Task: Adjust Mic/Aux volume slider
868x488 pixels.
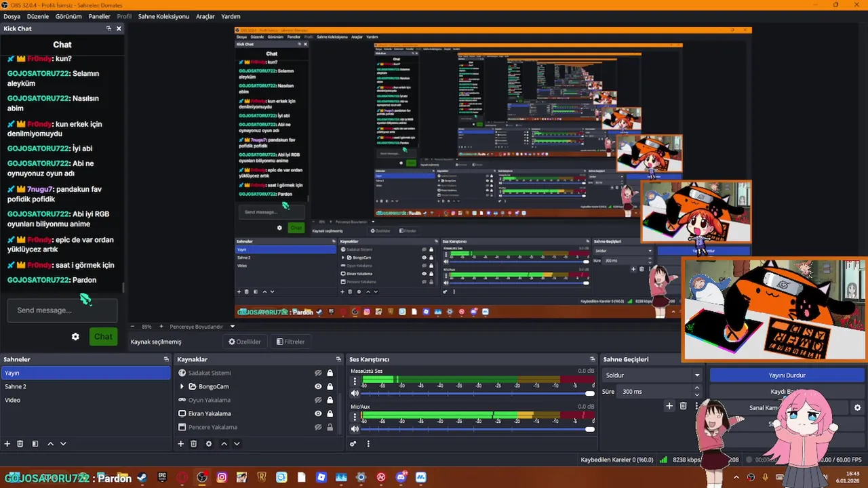Action: [477, 428]
